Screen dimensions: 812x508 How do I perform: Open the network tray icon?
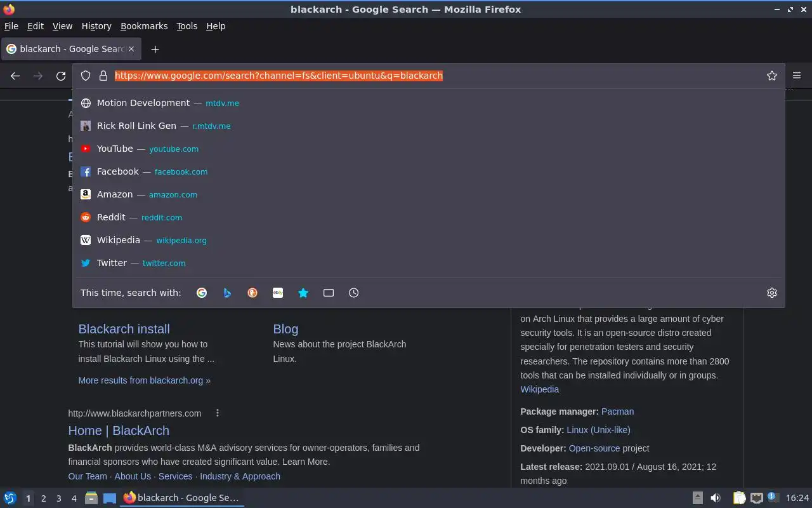[x=756, y=498]
